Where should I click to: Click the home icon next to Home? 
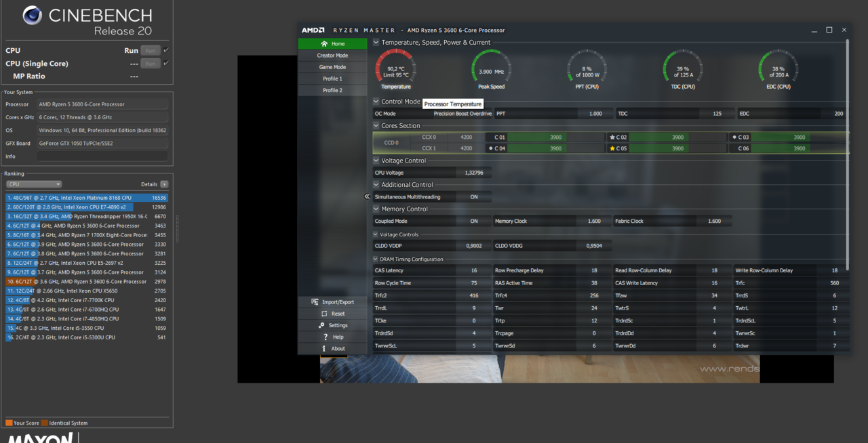(324, 44)
